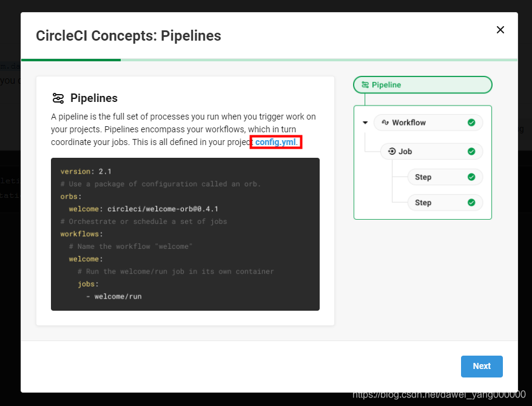The height and width of the screenshot is (406, 532).
Task: Close the CircleCI Concepts dialog
Action: [500, 30]
